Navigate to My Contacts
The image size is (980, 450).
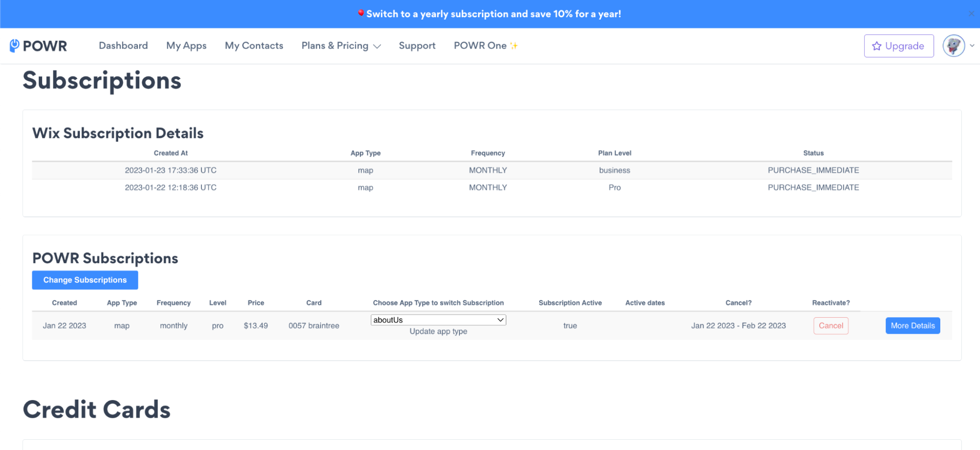pos(254,46)
